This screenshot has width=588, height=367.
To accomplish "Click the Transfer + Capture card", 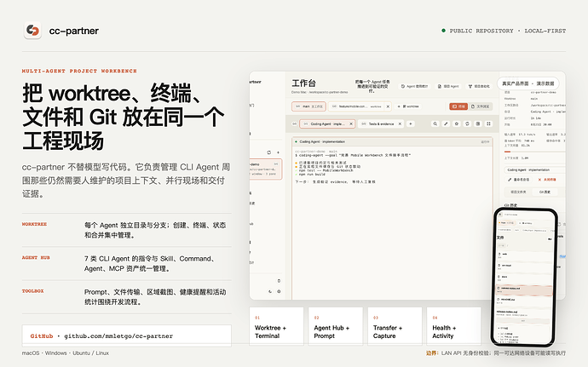I will (x=395, y=326).
